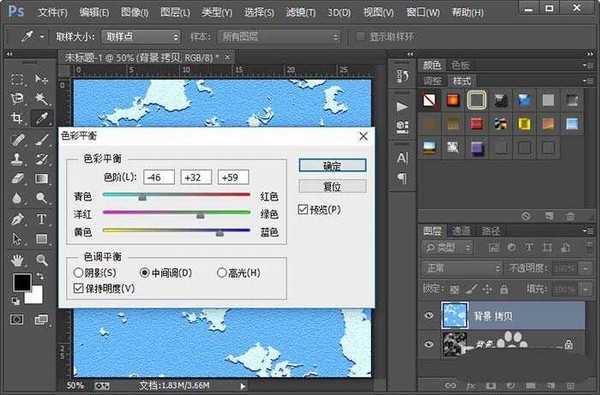Viewport: 600px width, 395px height.
Task: Open the 窗口(W) menu
Action: pos(423,12)
